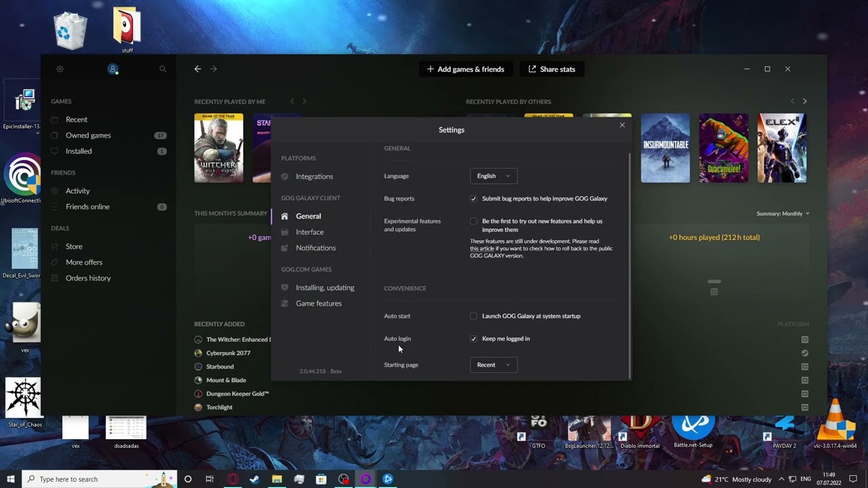
Task: Open Ubisoft Connect desktop shortcut
Action: click(22, 178)
